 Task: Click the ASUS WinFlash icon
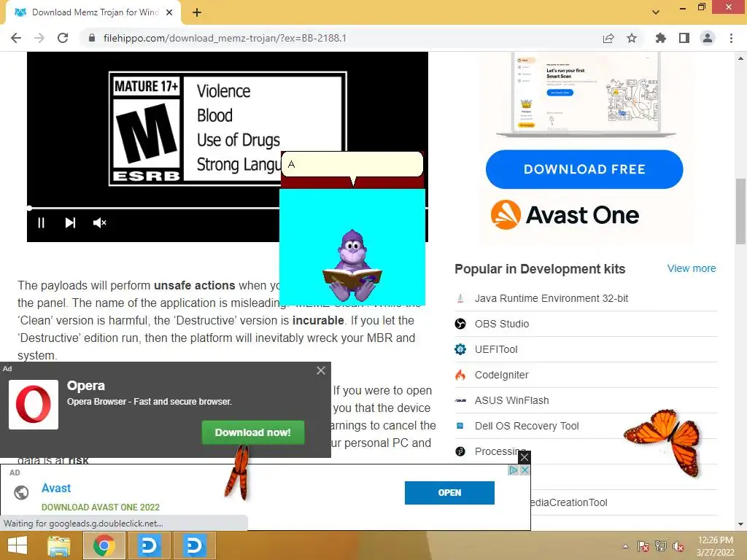click(x=460, y=400)
